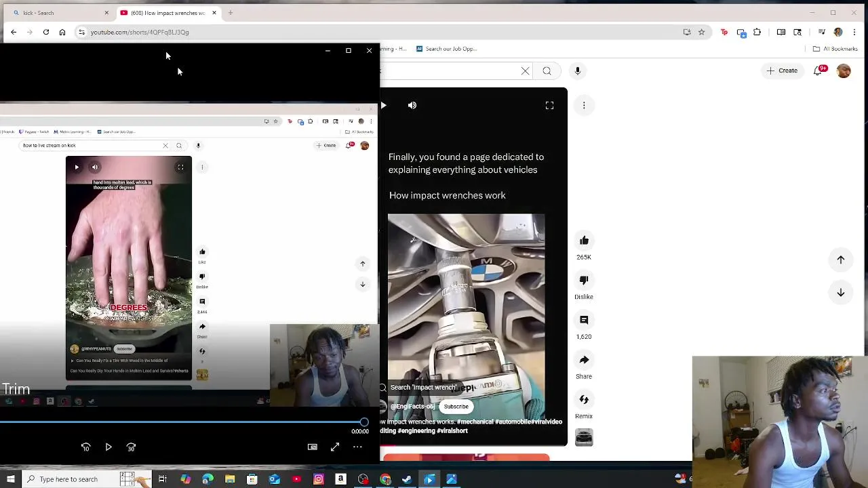This screenshot has height=488, width=868.
Task: Open the Chrome extensions puzzle menu
Action: [757, 32]
